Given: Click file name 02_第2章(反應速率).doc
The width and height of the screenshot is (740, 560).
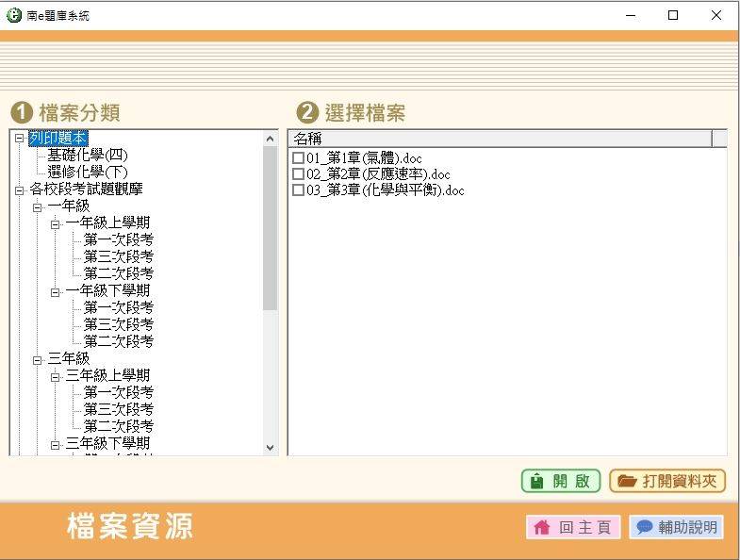Looking at the screenshot, I should pyautogui.click(x=378, y=174).
